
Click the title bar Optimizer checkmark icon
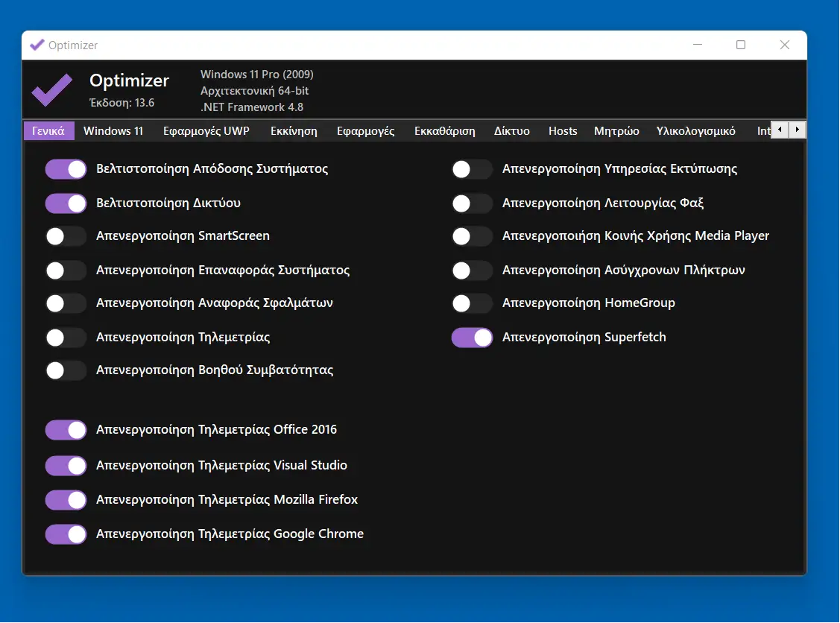click(x=37, y=45)
